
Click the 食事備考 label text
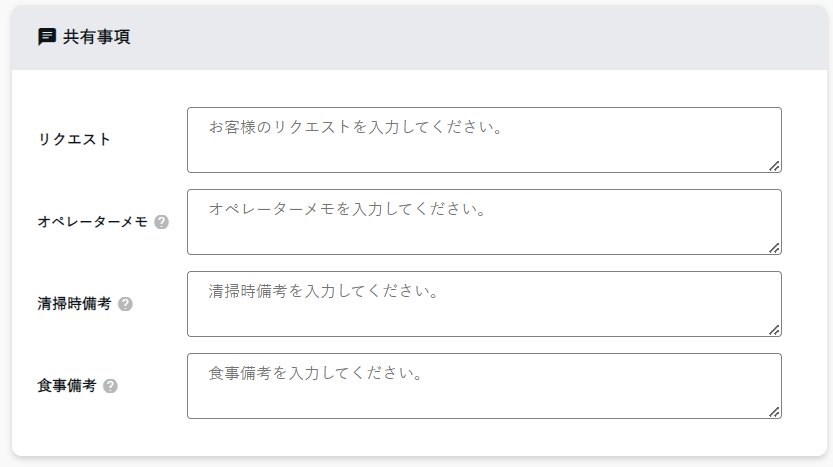[66, 386]
